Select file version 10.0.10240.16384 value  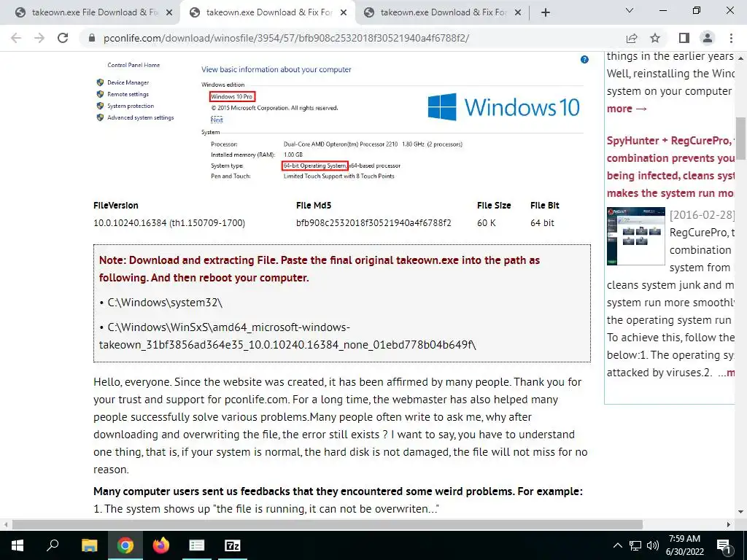169,223
